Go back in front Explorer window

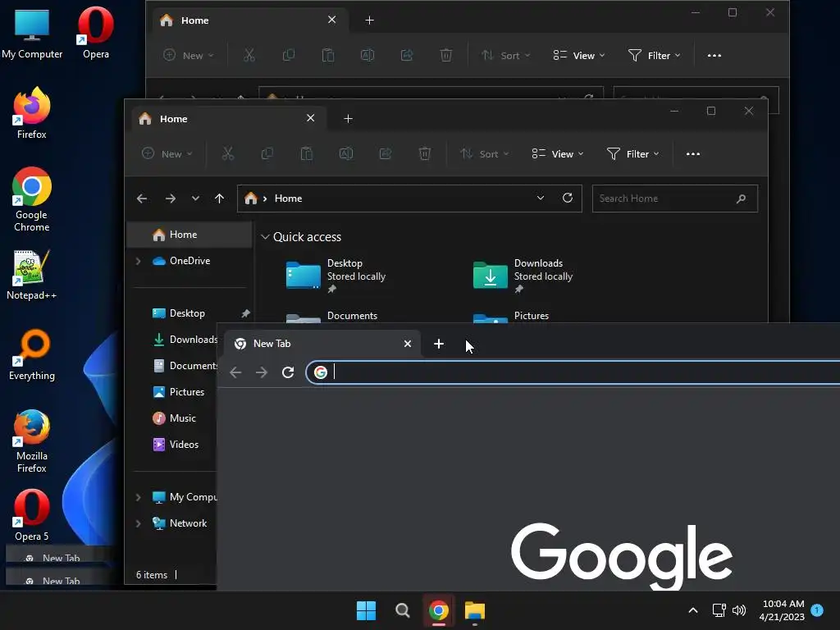click(142, 199)
